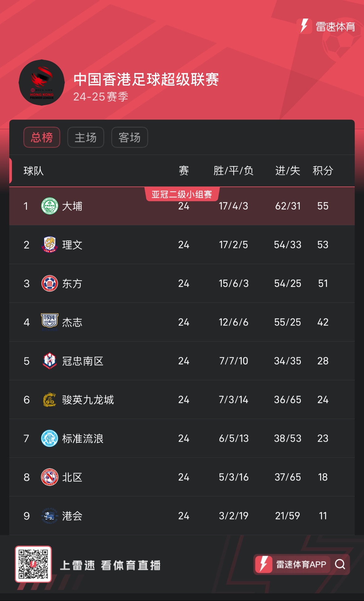Click the North District (北区) club crest
This screenshot has width=364, height=601.
click(x=49, y=477)
